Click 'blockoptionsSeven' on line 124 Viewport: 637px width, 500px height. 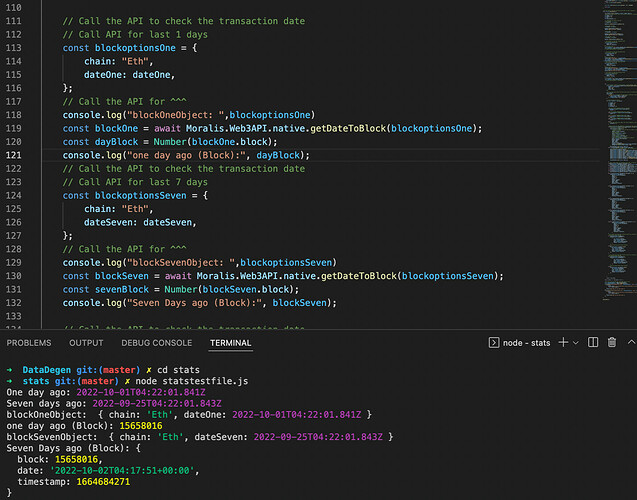tap(141, 195)
